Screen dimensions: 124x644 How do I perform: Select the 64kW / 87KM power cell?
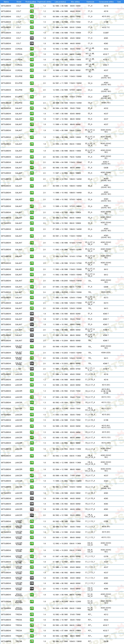(x=75, y=369)
